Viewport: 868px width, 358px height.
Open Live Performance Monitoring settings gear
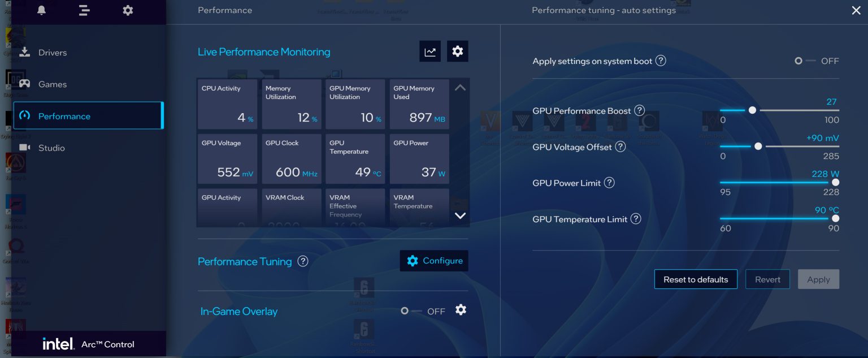[458, 51]
